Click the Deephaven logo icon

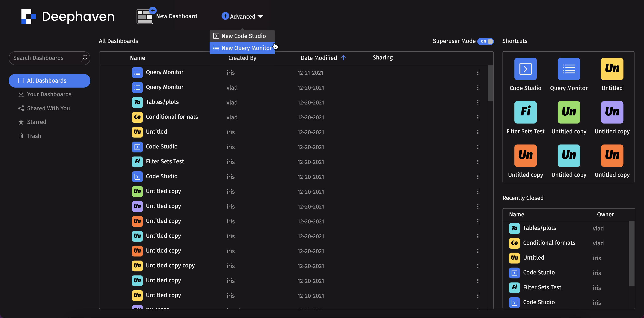click(x=29, y=17)
